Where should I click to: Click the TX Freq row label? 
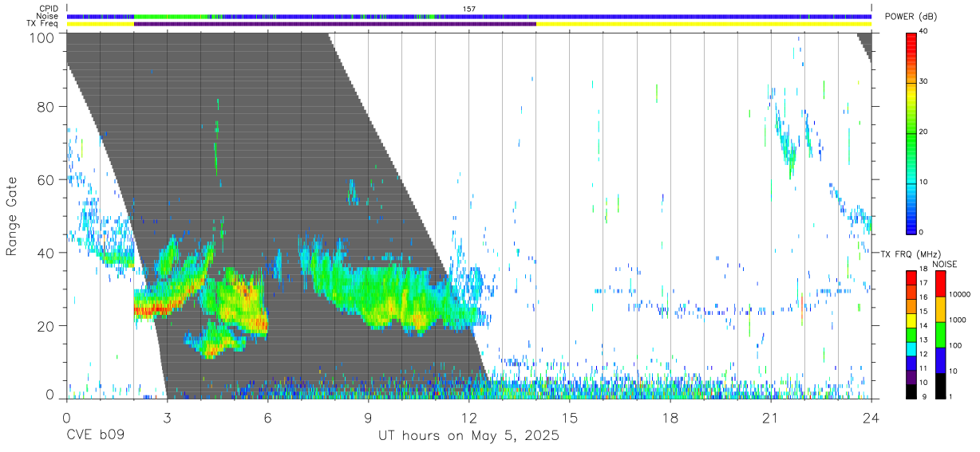point(43,23)
